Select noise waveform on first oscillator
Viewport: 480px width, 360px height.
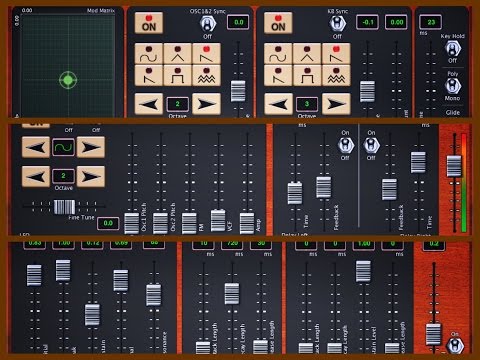coord(207,75)
